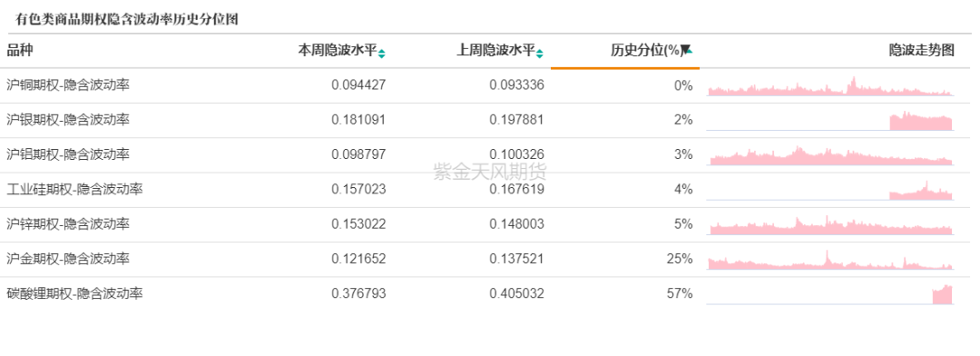980x356 pixels.
Task: Click the 4% percentile of 工业硅
Action: 684,190
